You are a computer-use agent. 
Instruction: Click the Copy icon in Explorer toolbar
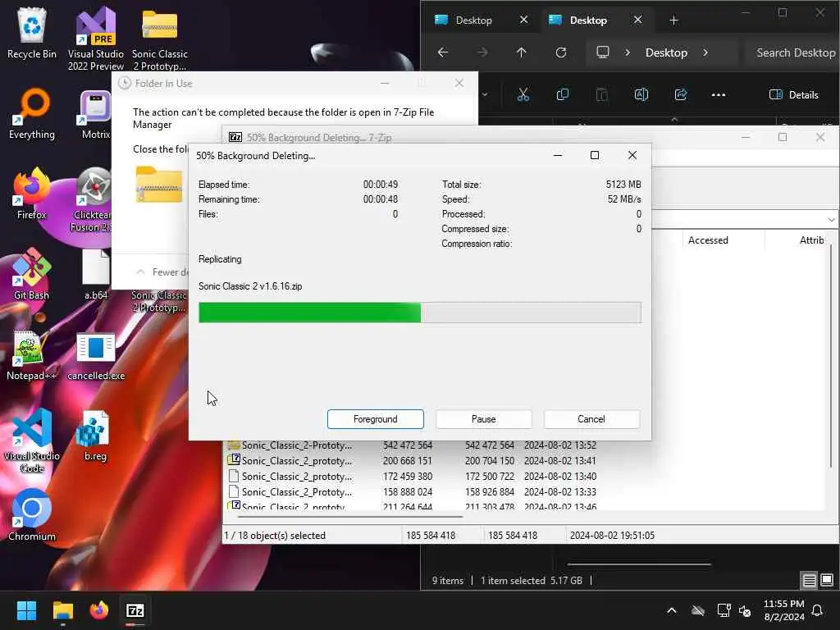(563, 95)
